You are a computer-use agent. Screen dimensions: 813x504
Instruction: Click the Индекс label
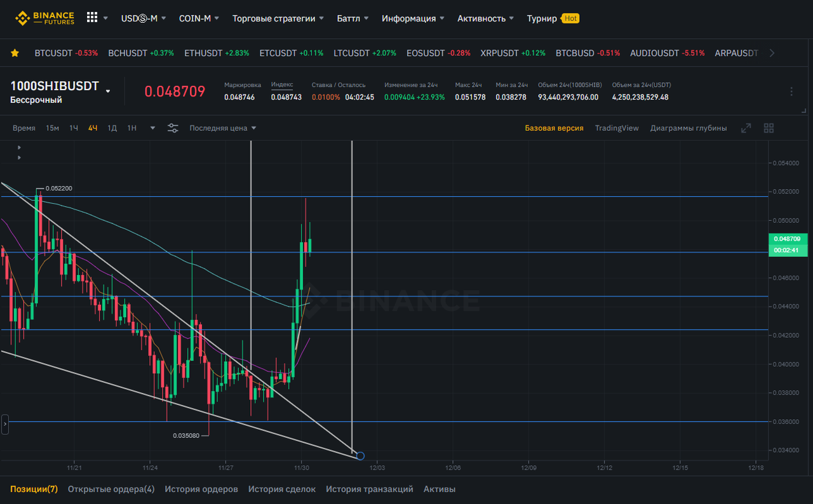(x=282, y=84)
